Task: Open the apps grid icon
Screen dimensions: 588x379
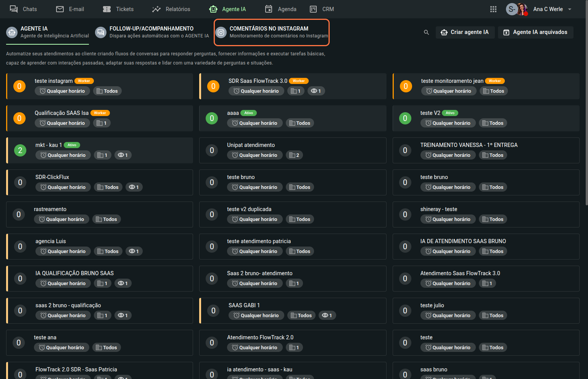Action: tap(493, 9)
